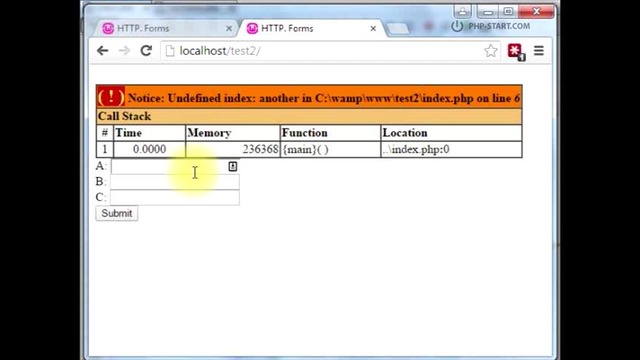Click the user profile button in title bar
Screen dimensions: 640x360
click(x=462, y=11)
